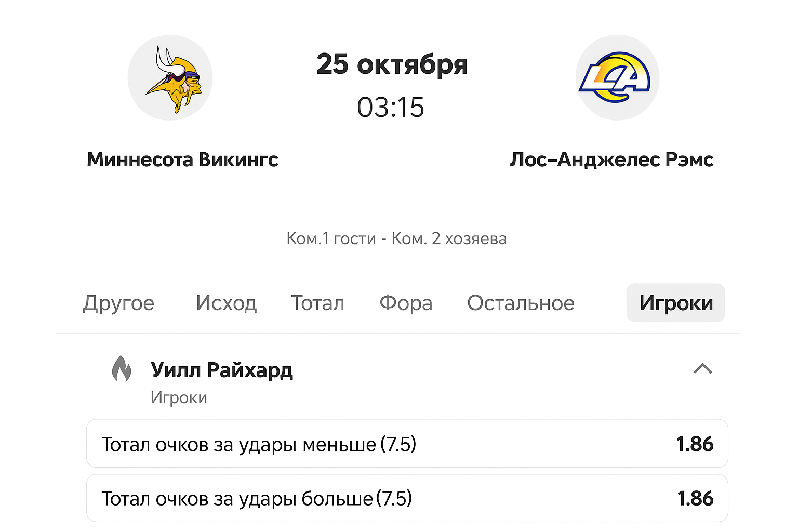
Task: Click the flame icon beside Уилл Райхард
Action: [122, 369]
